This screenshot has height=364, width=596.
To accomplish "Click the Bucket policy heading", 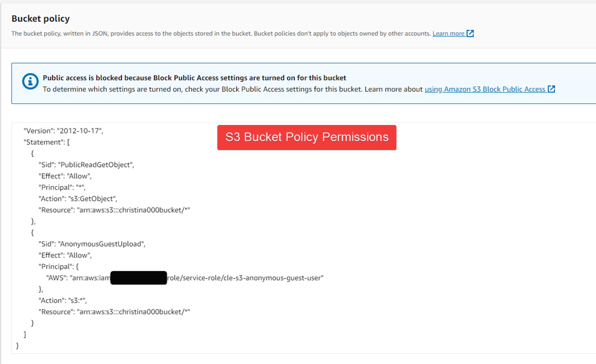I will [41, 19].
